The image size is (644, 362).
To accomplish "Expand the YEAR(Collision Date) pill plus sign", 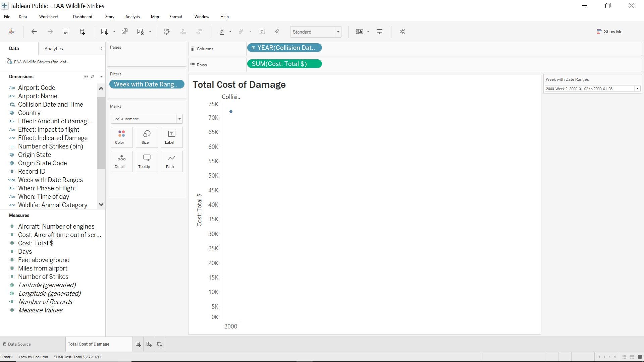I will 253,48.
